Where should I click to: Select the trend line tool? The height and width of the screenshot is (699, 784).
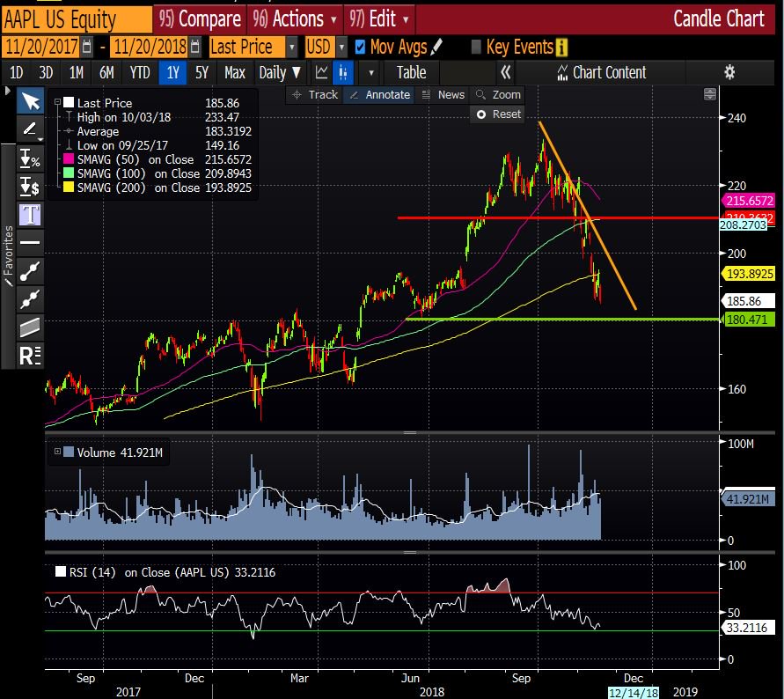pyautogui.click(x=30, y=271)
